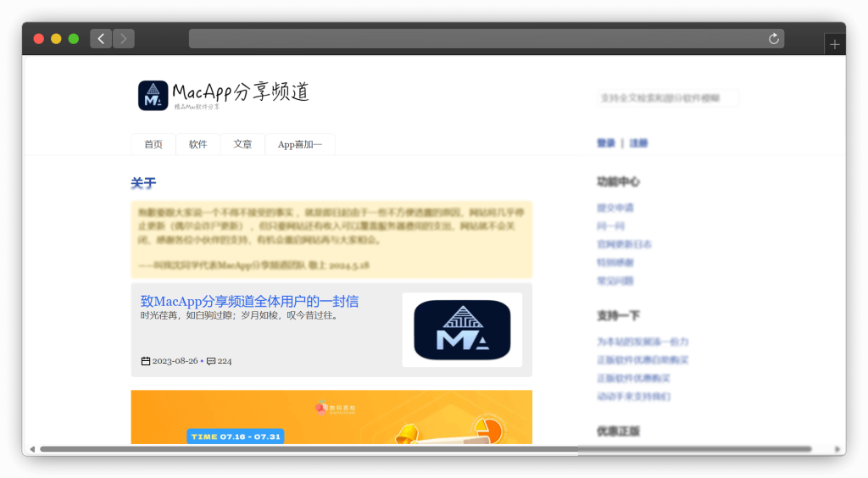Click the horizontal scrollbar's right arrow
The height and width of the screenshot is (478, 868).
837,448
